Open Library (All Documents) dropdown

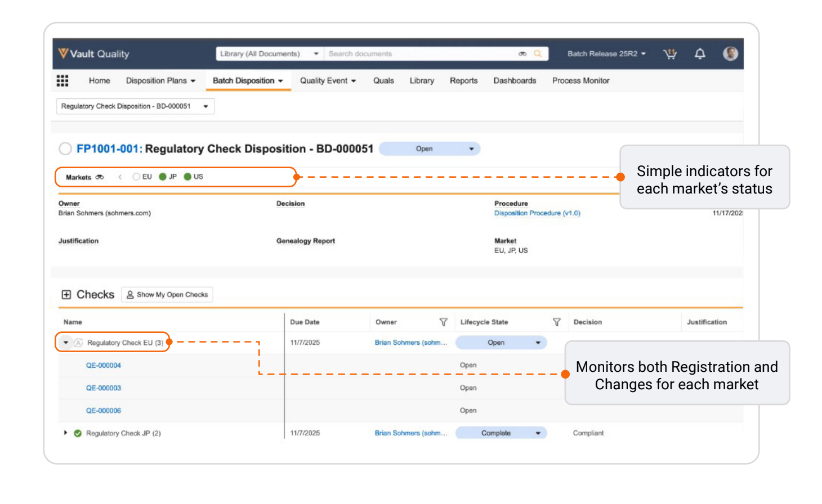(x=269, y=53)
